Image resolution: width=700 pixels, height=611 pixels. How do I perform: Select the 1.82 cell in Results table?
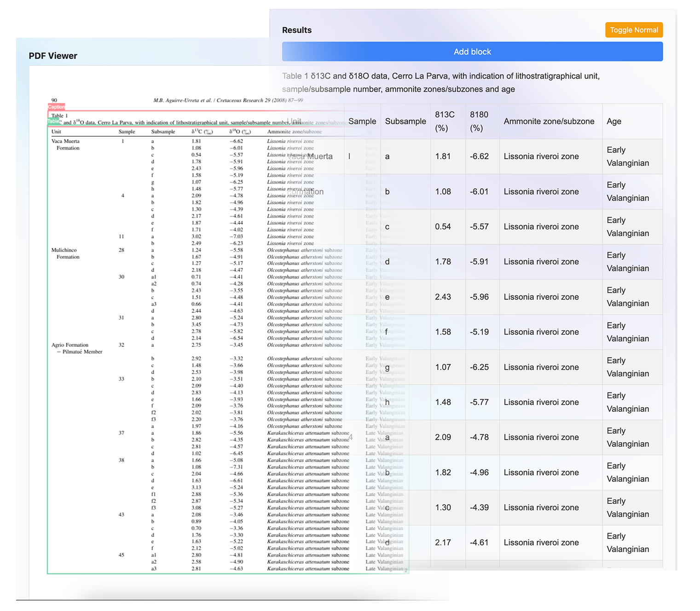[448, 473]
